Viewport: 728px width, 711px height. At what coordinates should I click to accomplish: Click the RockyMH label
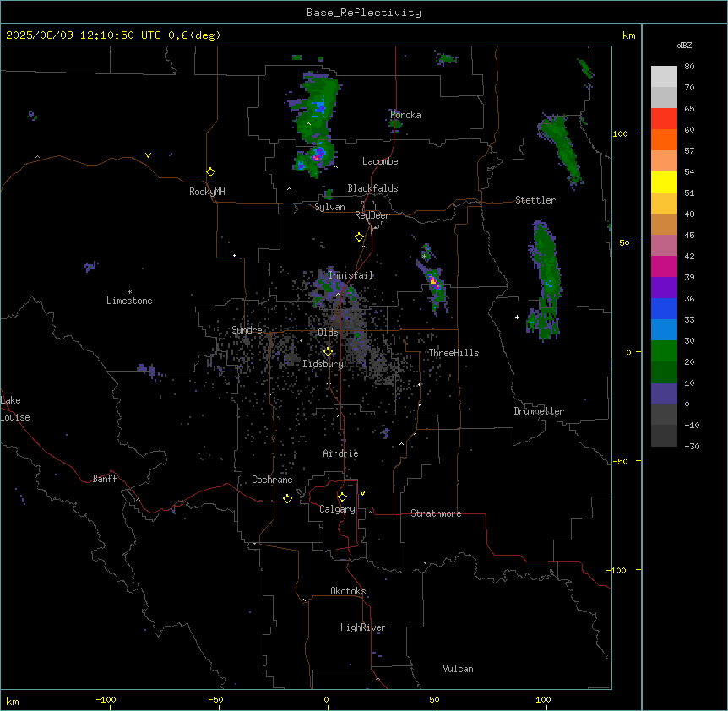click(x=207, y=192)
